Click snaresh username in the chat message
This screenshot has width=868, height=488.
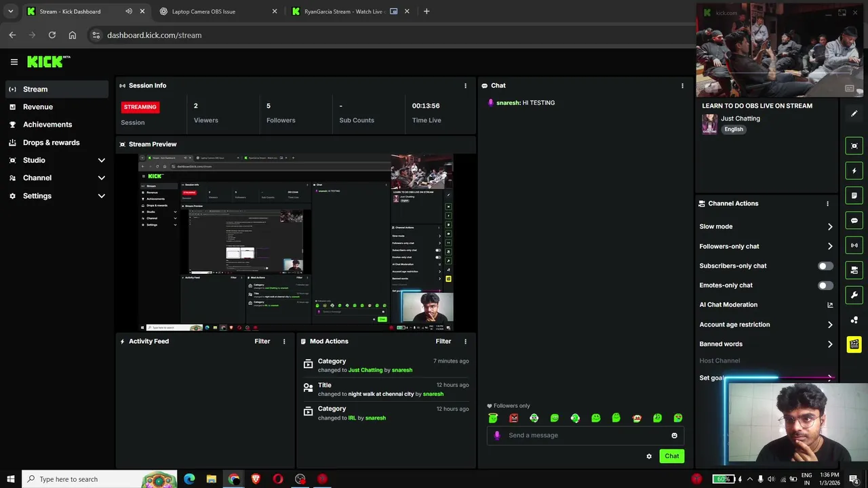508,103
